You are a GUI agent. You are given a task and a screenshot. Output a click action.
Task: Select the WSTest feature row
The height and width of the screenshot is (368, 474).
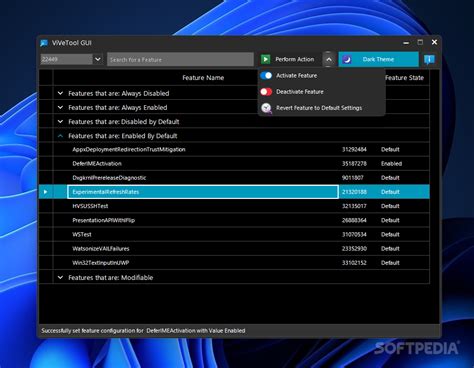[234, 234]
